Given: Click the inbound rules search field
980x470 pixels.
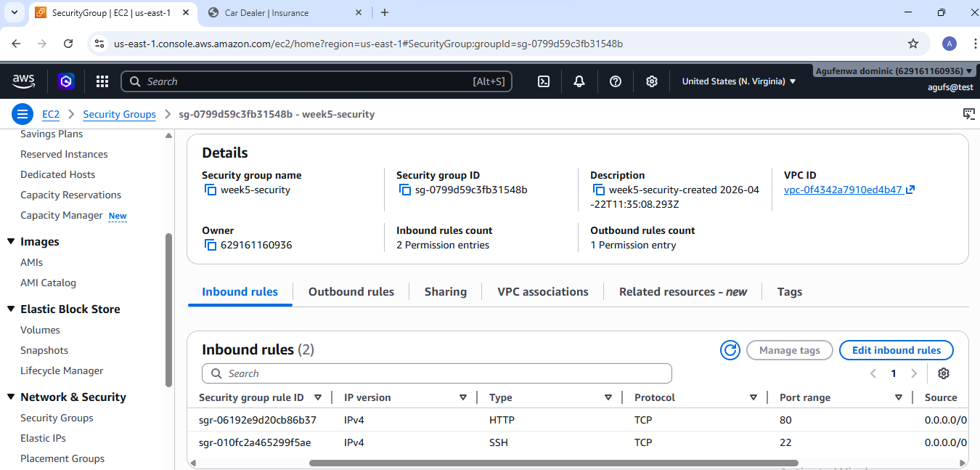Looking at the screenshot, I should [436, 373].
